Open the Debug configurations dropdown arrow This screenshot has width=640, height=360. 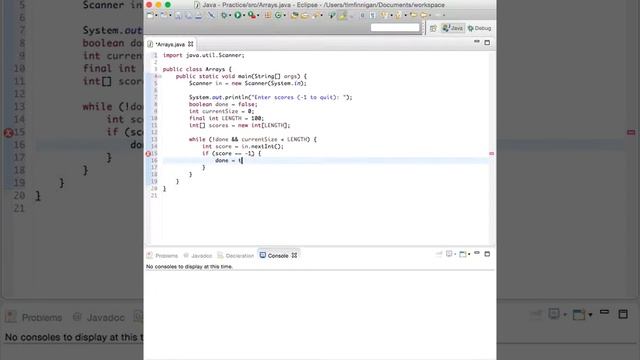point(230,16)
